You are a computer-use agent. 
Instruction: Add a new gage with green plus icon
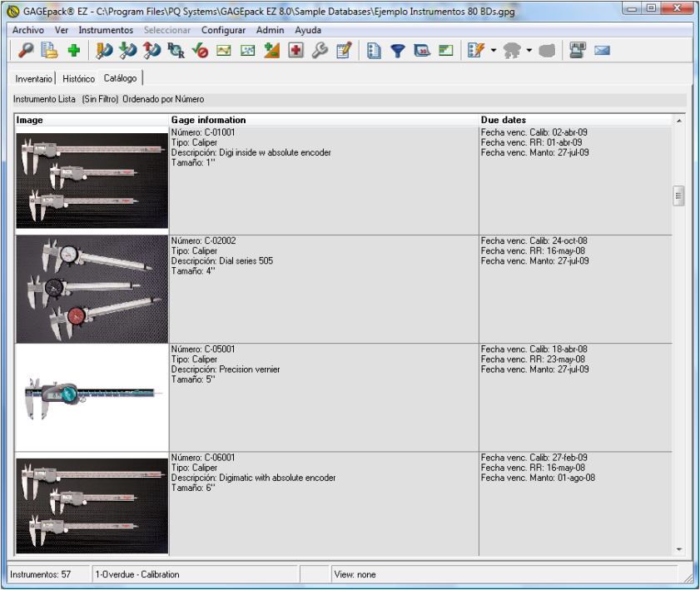(x=73, y=50)
